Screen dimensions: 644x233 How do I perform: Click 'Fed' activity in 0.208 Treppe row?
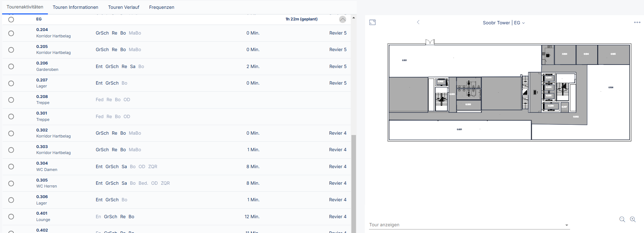coord(100,100)
